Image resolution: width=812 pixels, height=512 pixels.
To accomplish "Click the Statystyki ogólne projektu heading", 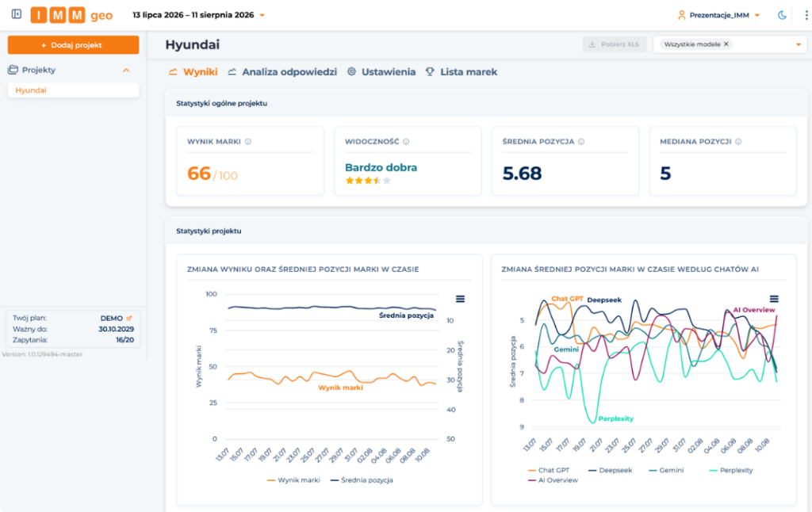I will click(x=222, y=104).
